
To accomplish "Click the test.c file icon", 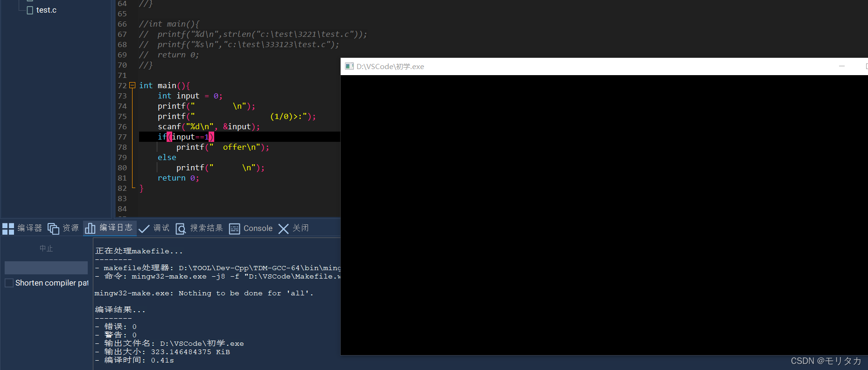I will tap(30, 10).
